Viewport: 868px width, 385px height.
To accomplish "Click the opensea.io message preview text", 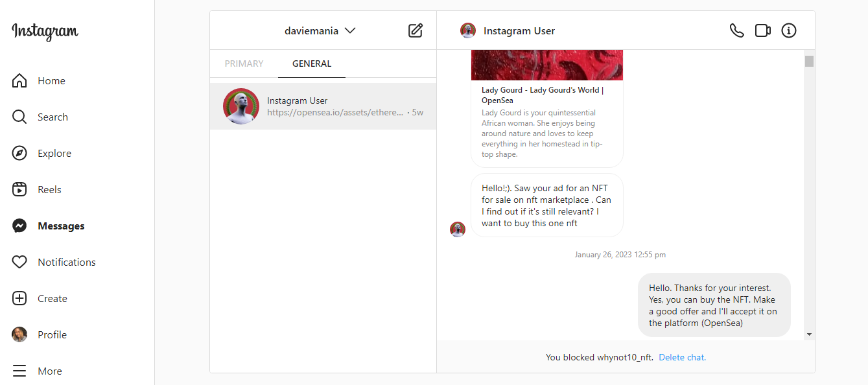I will pyautogui.click(x=335, y=112).
